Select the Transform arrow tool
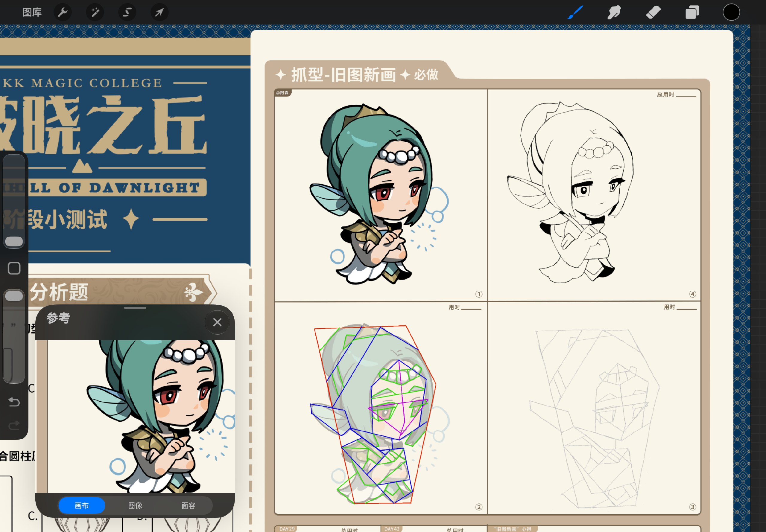766x532 pixels. pyautogui.click(x=159, y=13)
